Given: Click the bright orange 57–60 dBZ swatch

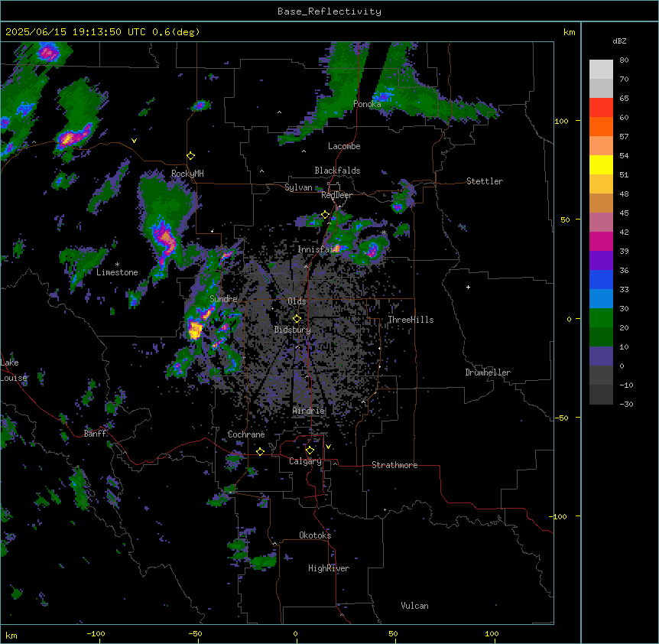Looking at the screenshot, I should pyautogui.click(x=601, y=126).
